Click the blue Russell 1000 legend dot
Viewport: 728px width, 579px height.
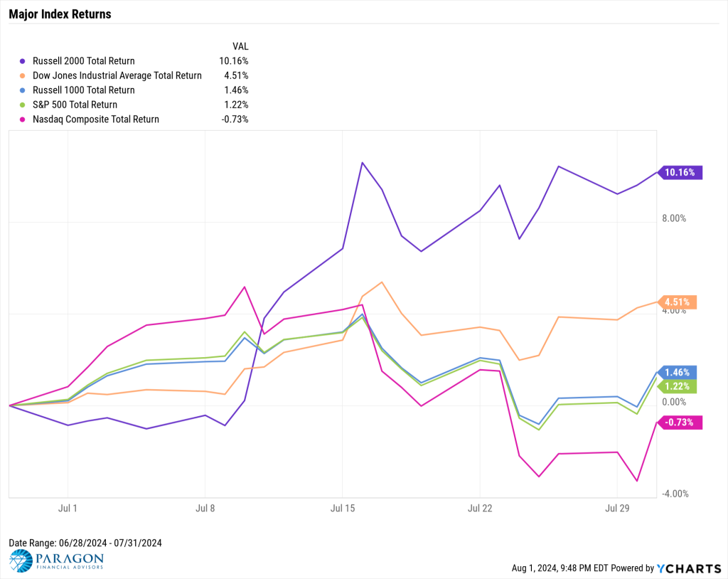22,90
